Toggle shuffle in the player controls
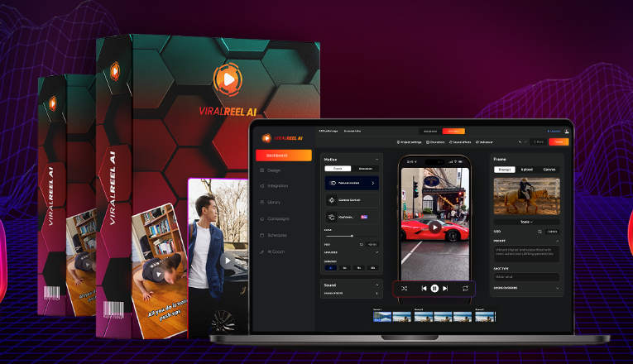Screen dimensions: 633x364 click(x=404, y=289)
